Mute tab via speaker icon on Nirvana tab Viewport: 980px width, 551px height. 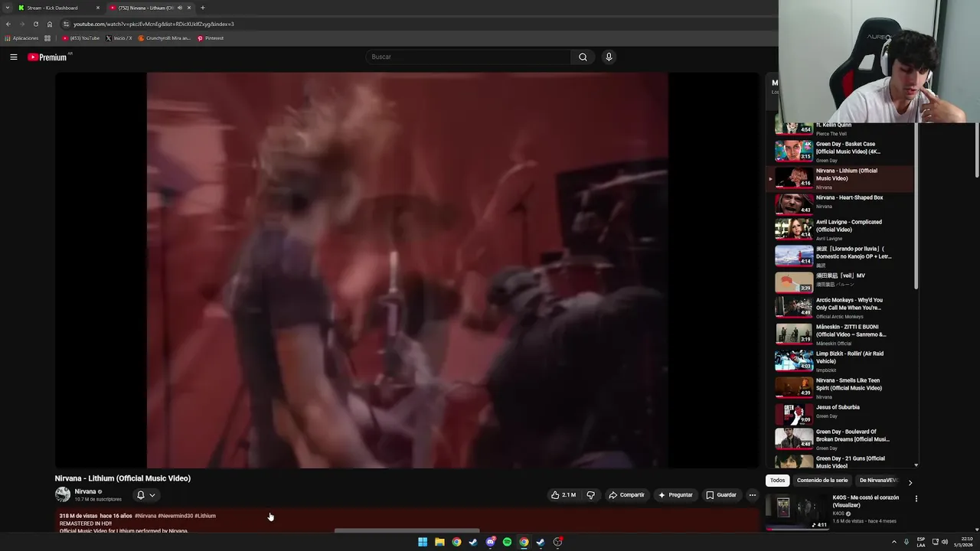point(180,8)
